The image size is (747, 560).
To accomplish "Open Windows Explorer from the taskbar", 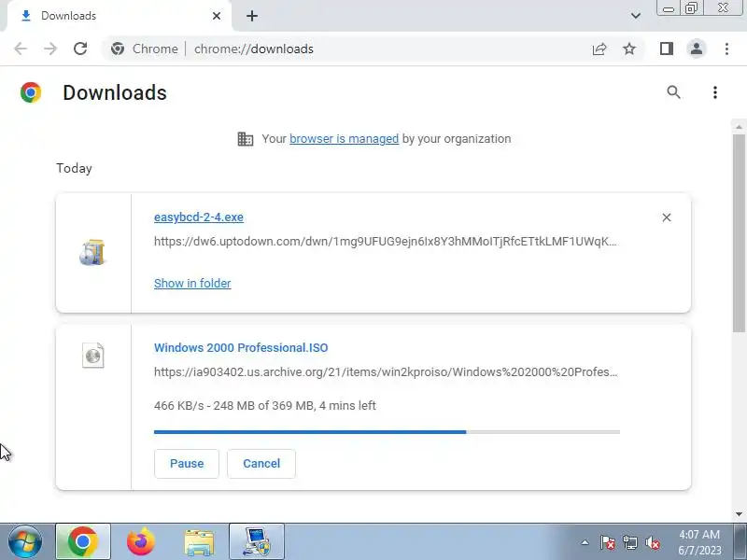I will [x=199, y=542].
